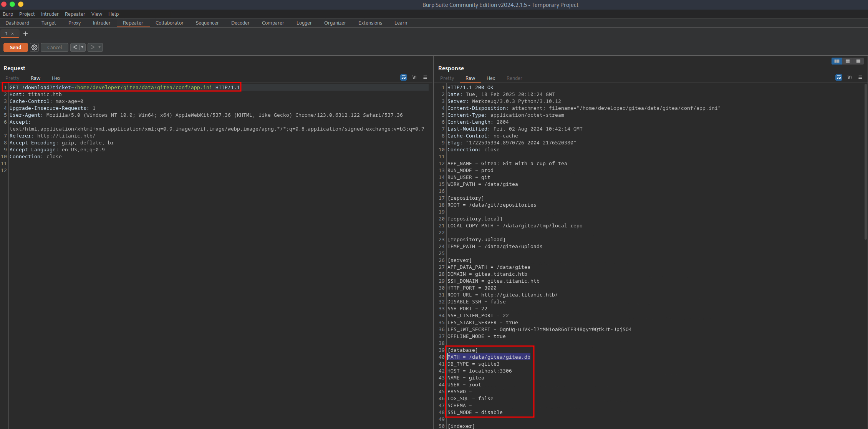Open request settings gear icon
868x429 pixels.
[x=35, y=47]
